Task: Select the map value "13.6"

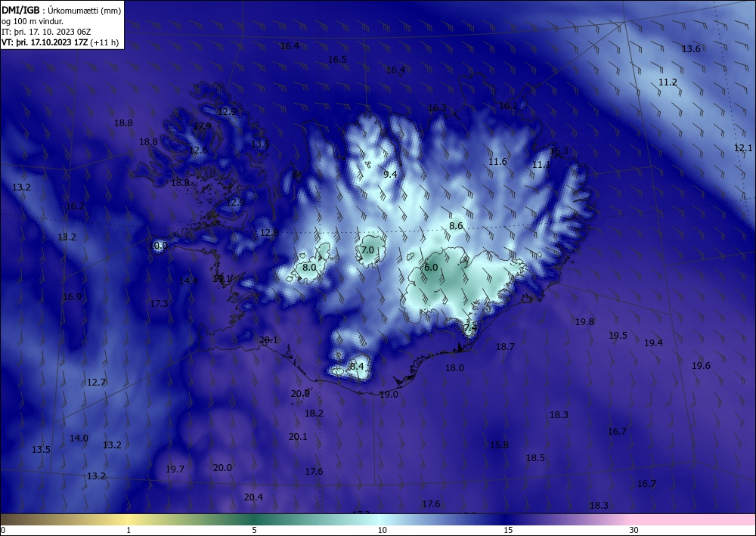Action: coord(691,48)
